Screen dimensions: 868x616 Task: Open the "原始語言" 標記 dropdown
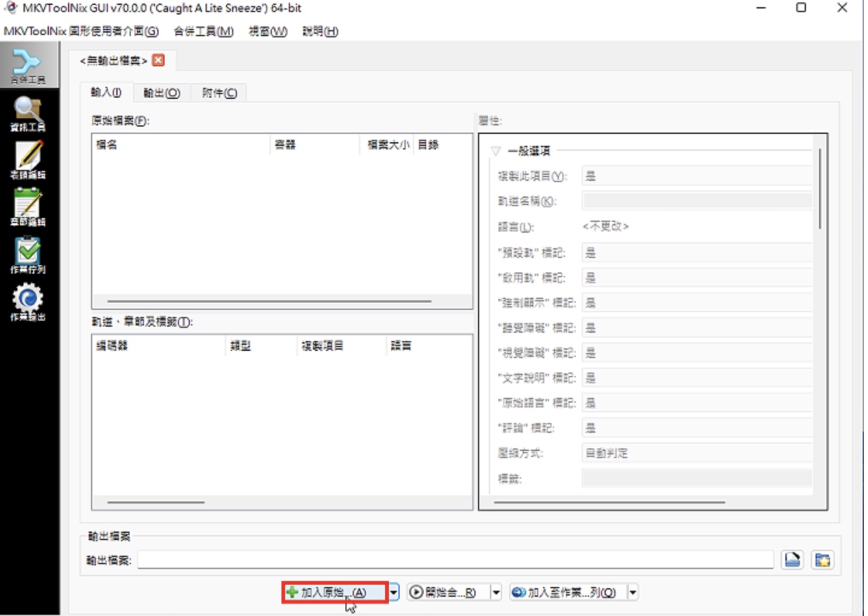tap(696, 403)
